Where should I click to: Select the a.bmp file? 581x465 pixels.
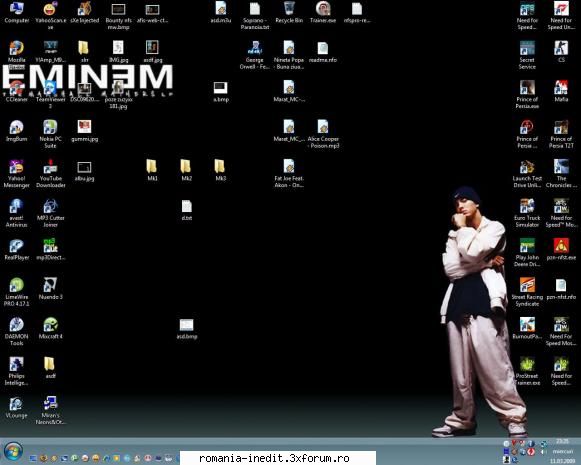coord(221,91)
